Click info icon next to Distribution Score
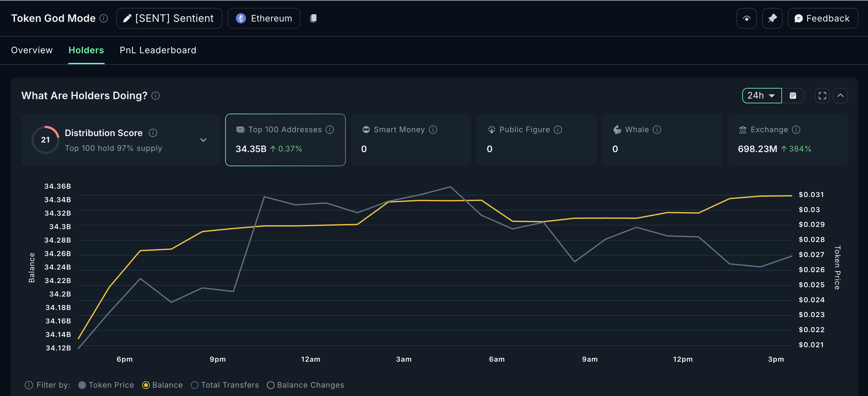The image size is (868, 396). [153, 133]
